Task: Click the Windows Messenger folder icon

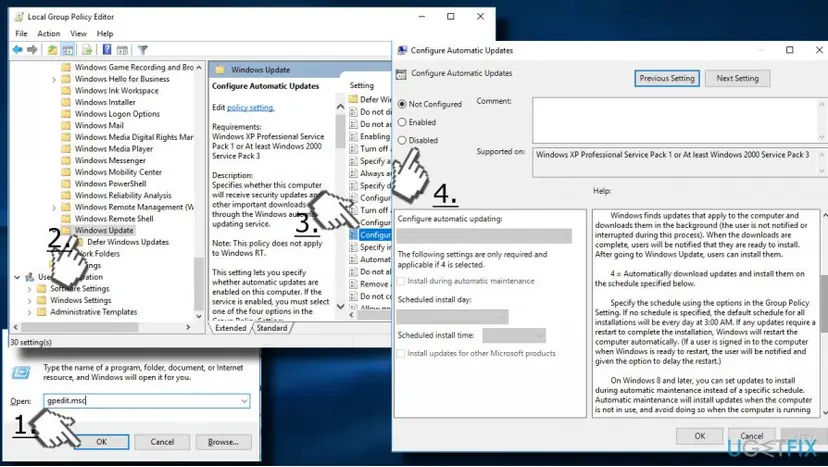Action: pos(66,160)
